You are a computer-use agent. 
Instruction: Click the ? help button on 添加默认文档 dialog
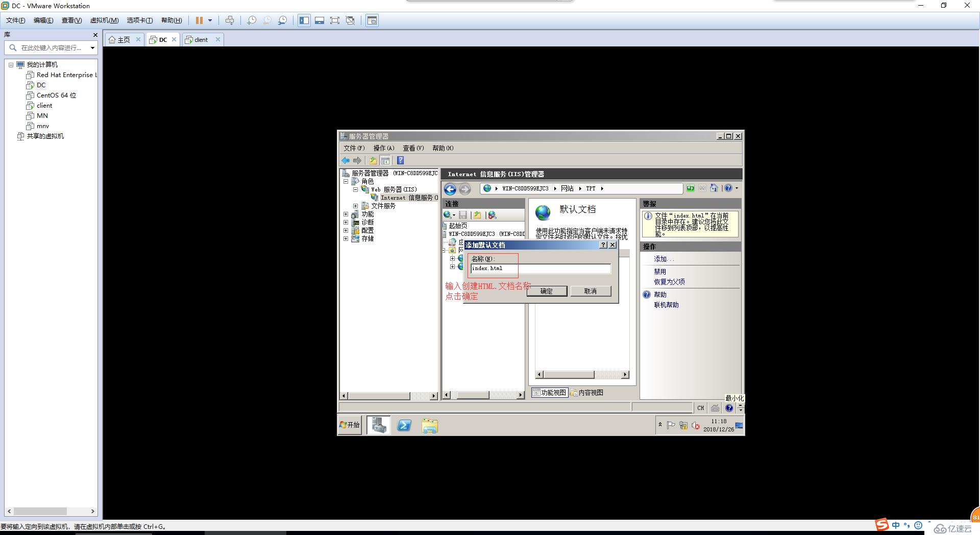coord(603,245)
